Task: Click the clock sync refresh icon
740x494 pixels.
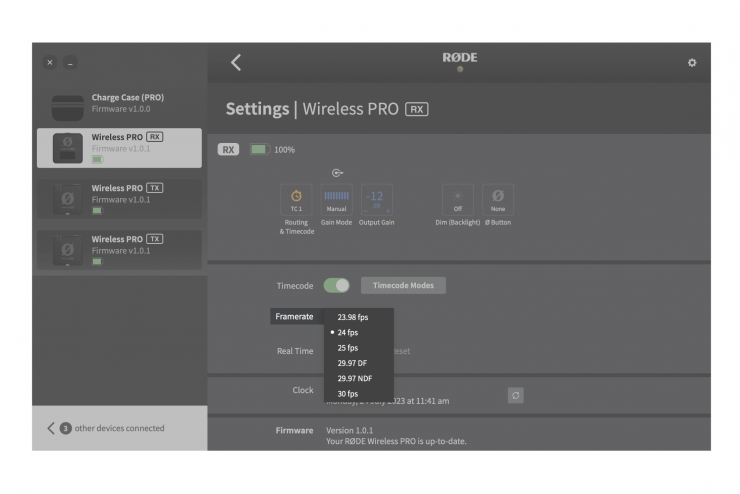Action: point(515,395)
